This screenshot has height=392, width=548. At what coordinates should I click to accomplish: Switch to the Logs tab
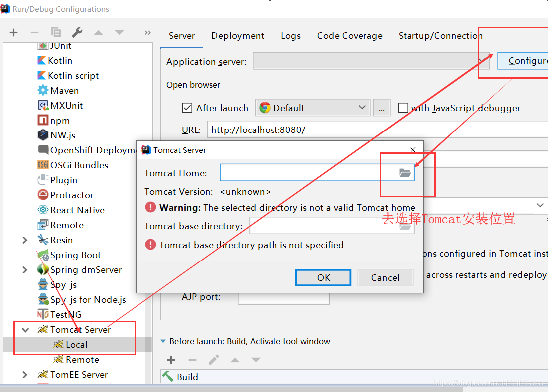tap(291, 36)
